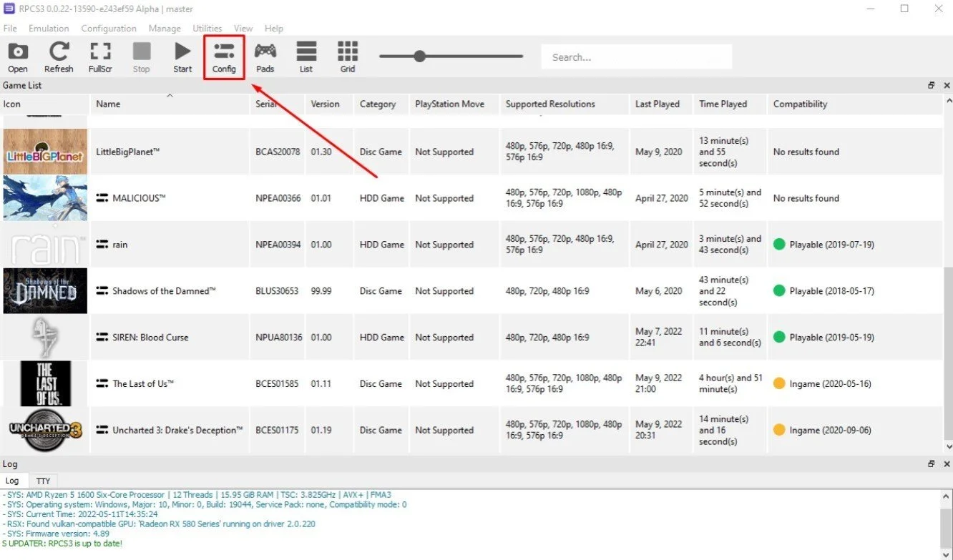
Task: Click config icon beside SIREN: Blood Curse
Action: [x=102, y=338]
